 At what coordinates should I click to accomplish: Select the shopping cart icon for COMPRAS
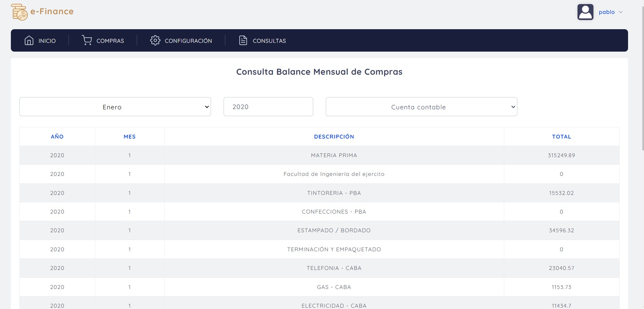pyautogui.click(x=87, y=40)
